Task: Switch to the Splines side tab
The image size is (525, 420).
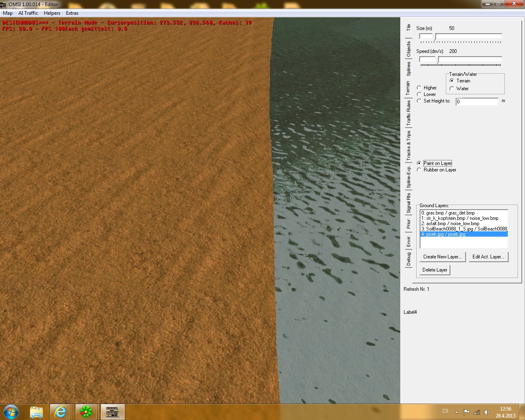Action: tap(409, 68)
